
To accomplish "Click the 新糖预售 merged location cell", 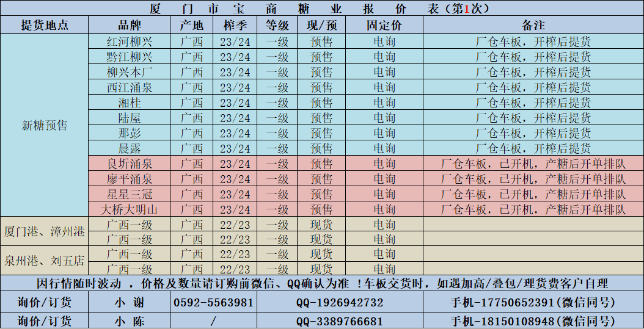I will point(44,126).
